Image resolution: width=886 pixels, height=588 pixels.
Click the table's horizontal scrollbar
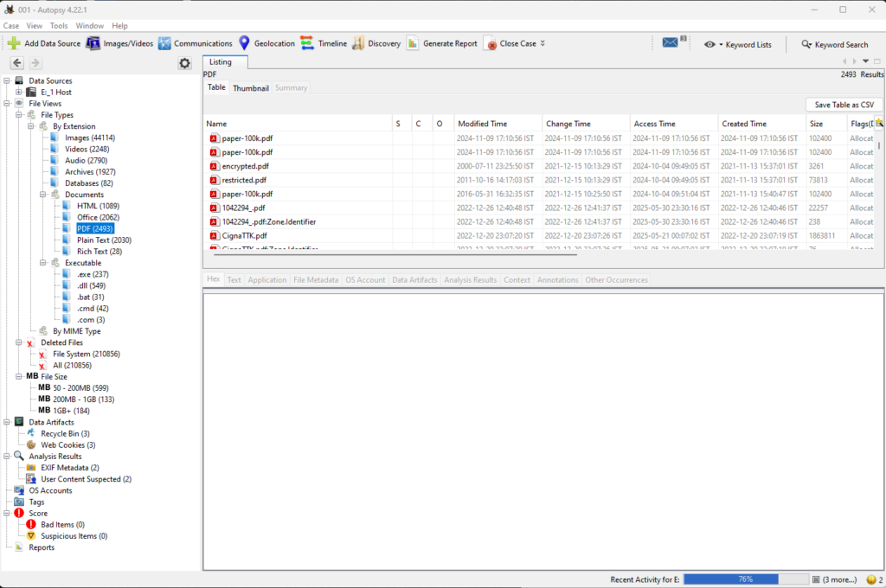pyautogui.click(x=395, y=254)
